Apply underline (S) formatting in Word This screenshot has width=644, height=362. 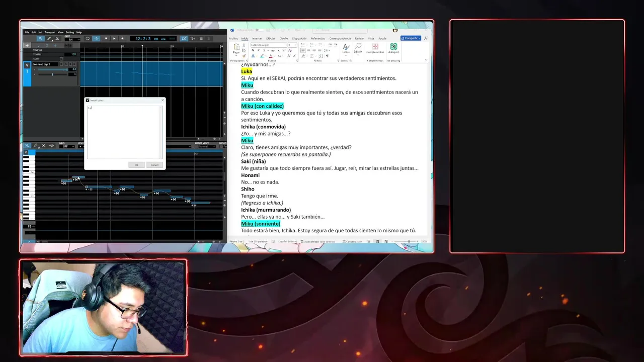point(264,50)
